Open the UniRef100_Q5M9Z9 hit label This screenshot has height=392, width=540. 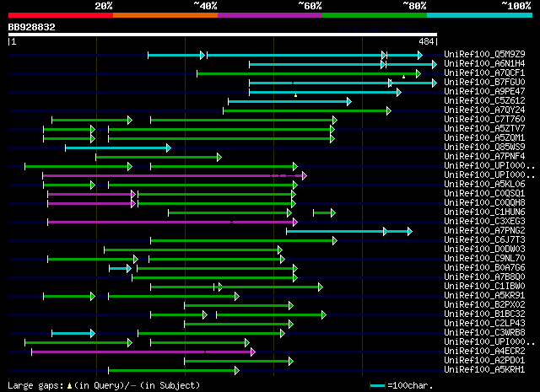coord(484,54)
